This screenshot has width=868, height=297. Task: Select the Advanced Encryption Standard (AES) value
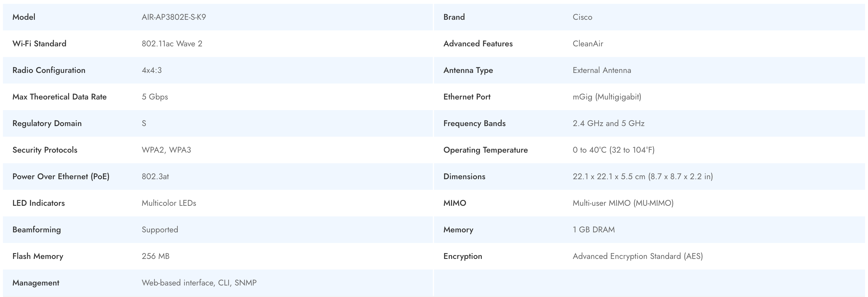click(x=637, y=257)
